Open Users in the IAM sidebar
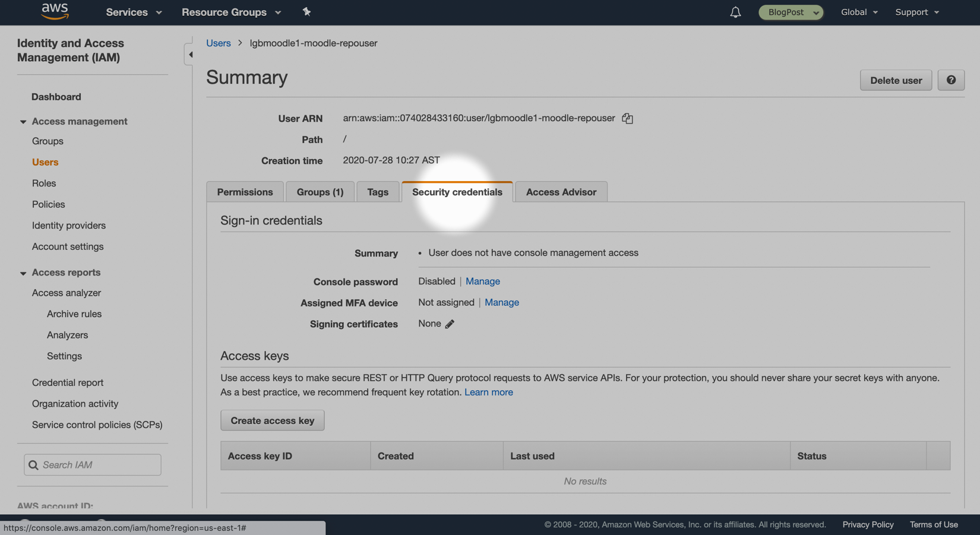 click(x=45, y=162)
